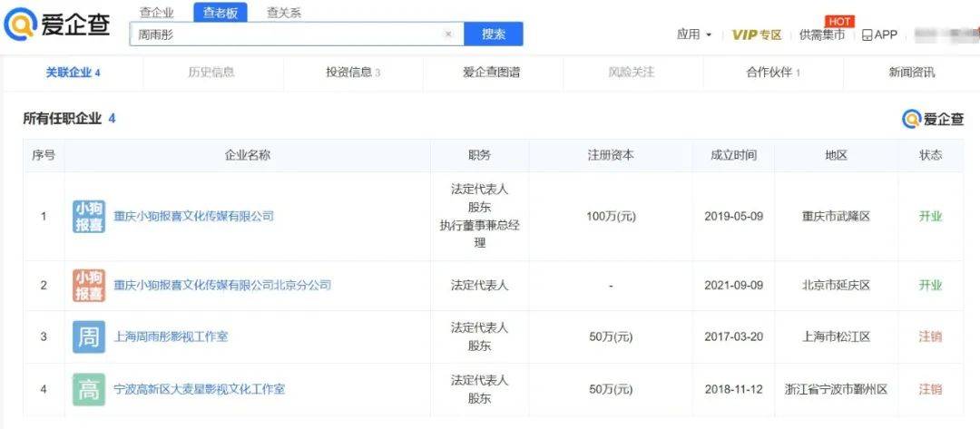Open the 关联企业 4 tab
Screen dimensions: 980x429
(x=73, y=73)
